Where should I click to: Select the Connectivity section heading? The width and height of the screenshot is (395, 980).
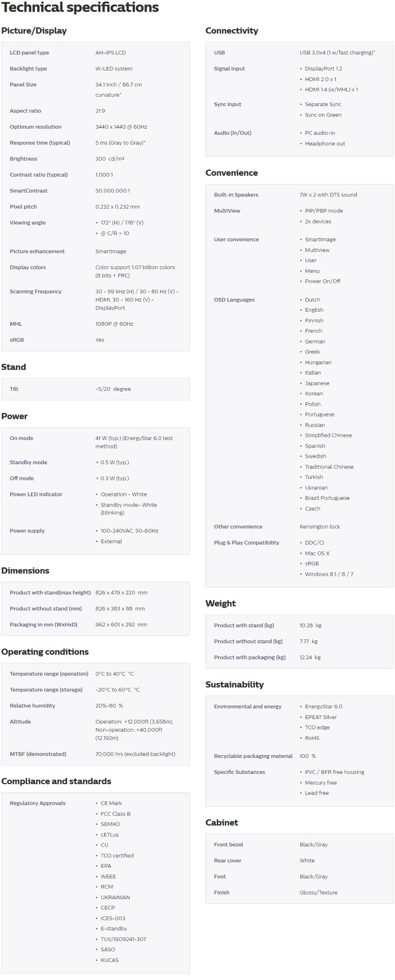click(231, 31)
